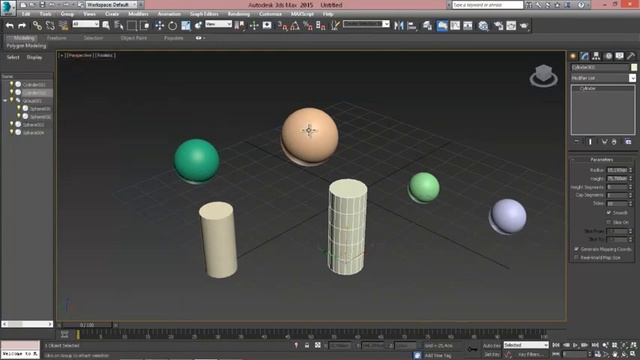Click the time slider showing 0 / 100
The height and width of the screenshot is (360, 640).
pyautogui.click(x=87, y=325)
